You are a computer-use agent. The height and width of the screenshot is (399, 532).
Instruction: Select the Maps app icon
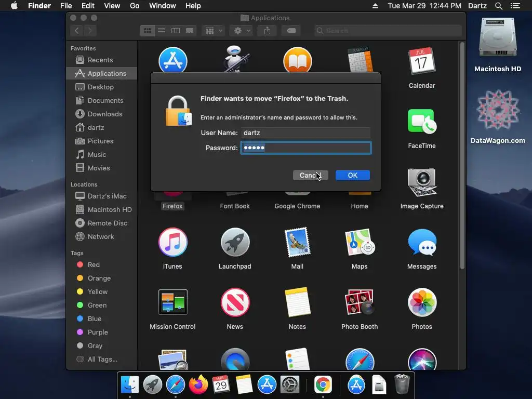tap(360, 242)
